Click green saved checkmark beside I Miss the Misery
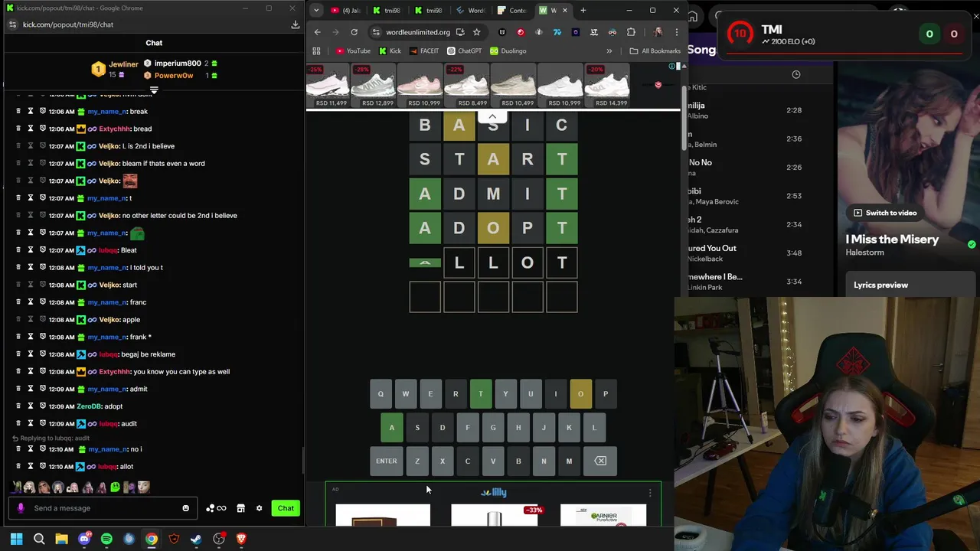This screenshot has width=980, height=551. tap(972, 245)
